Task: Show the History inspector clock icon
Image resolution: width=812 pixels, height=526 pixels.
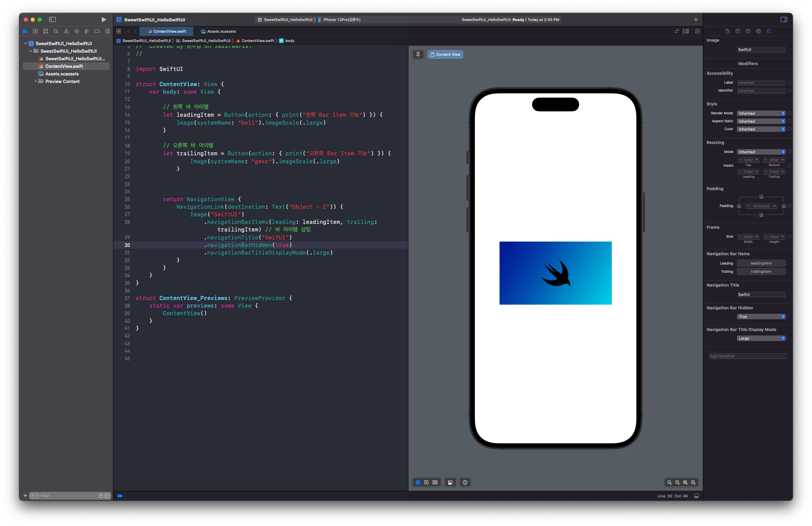Action: pyautogui.click(x=738, y=31)
